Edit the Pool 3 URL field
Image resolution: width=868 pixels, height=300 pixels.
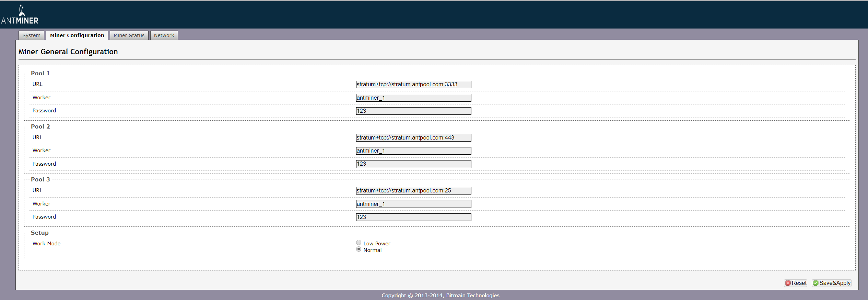pyautogui.click(x=413, y=191)
